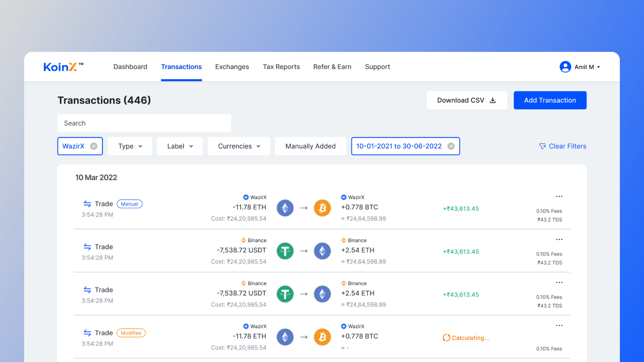This screenshot has width=644, height=362.
Task: Click the Modified badge on fourth trade
Action: (131, 333)
